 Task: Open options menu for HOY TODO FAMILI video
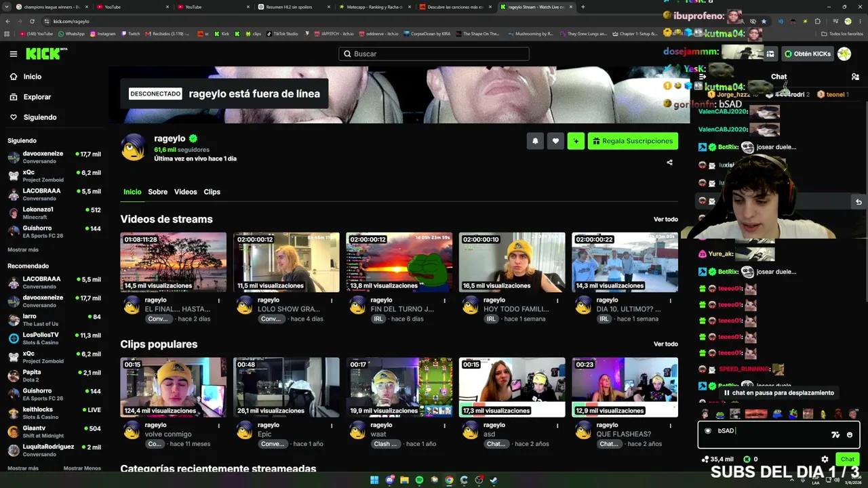coord(557,300)
